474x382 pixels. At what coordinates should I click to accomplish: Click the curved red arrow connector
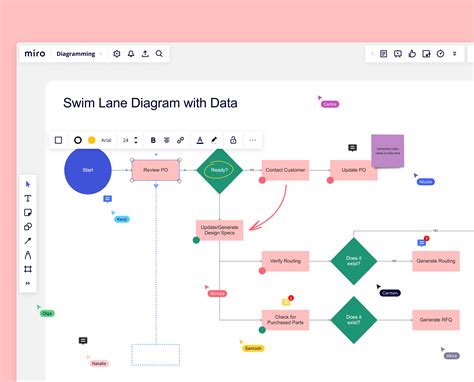274,213
